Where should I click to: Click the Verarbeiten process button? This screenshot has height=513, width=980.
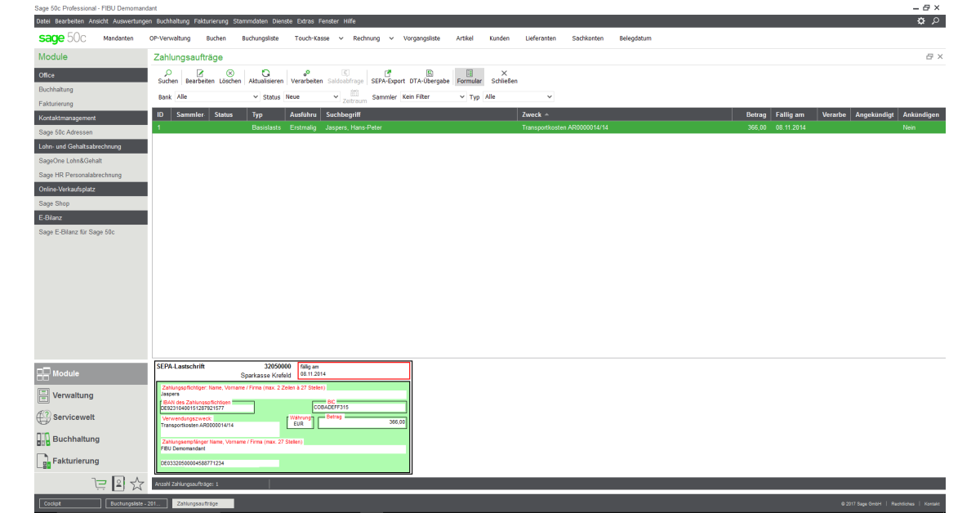click(x=307, y=77)
